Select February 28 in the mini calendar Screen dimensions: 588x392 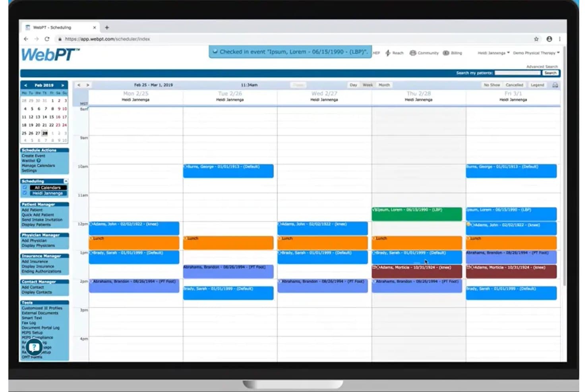pos(45,133)
